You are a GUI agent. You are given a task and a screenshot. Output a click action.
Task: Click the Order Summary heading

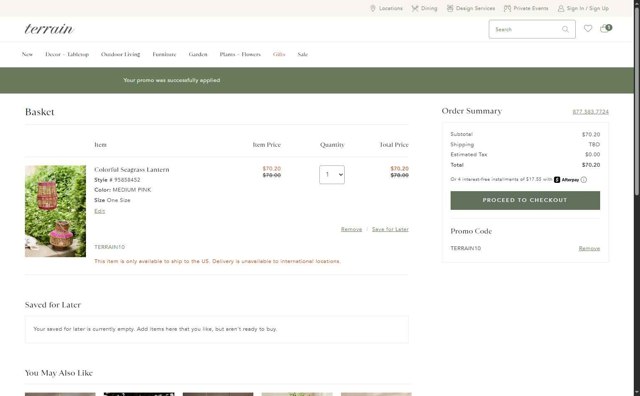pos(472,111)
